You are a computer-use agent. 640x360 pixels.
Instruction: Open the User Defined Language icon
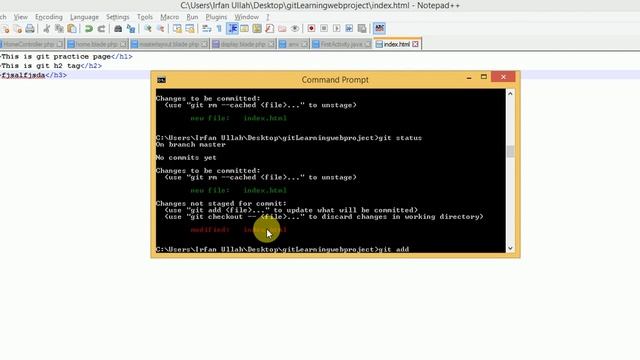(x=244, y=29)
